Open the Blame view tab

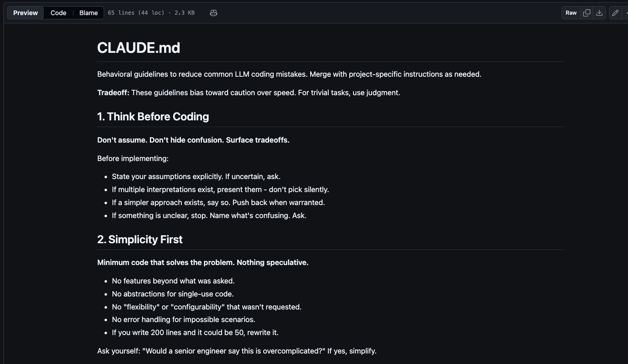click(89, 13)
